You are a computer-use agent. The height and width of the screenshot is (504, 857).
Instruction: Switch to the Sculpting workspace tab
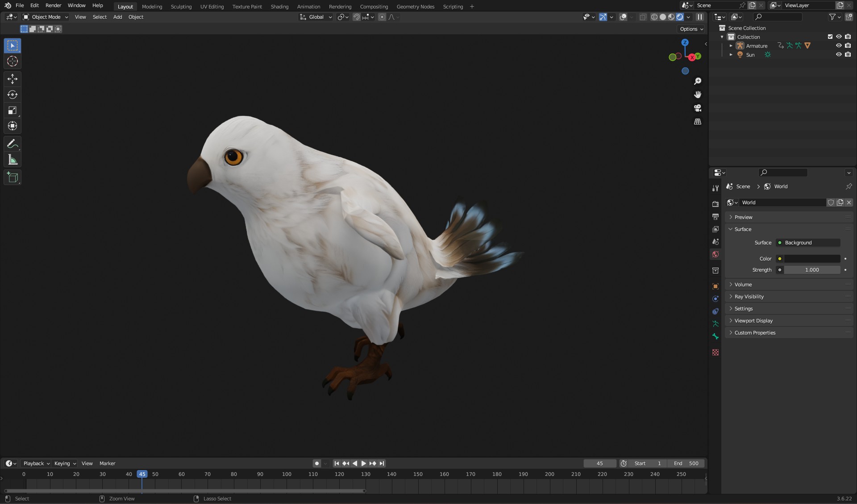(x=181, y=7)
